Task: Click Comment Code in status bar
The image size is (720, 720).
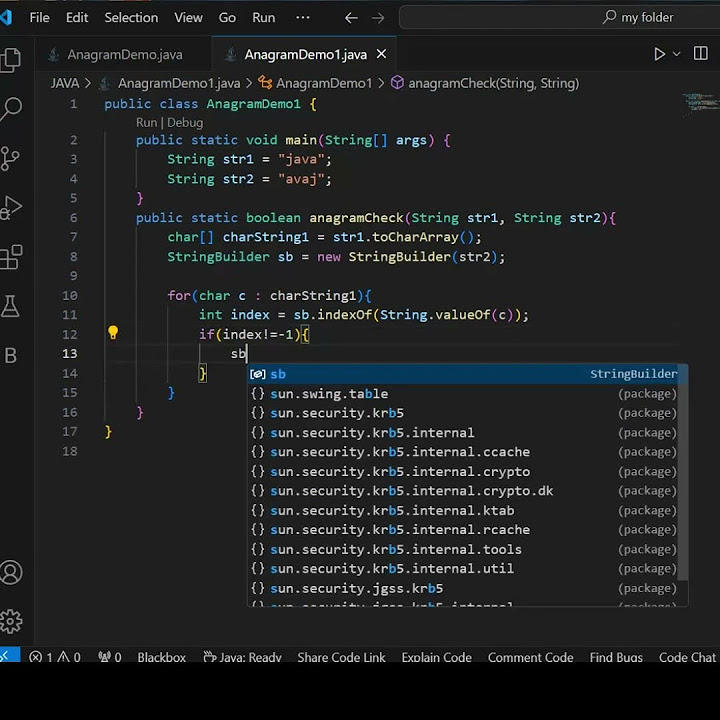Action: click(530, 657)
